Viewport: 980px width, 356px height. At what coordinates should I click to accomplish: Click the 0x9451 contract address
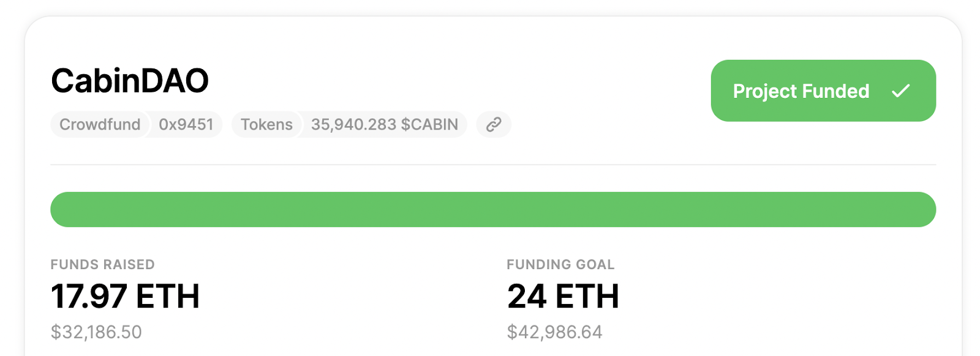(x=186, y=125)
